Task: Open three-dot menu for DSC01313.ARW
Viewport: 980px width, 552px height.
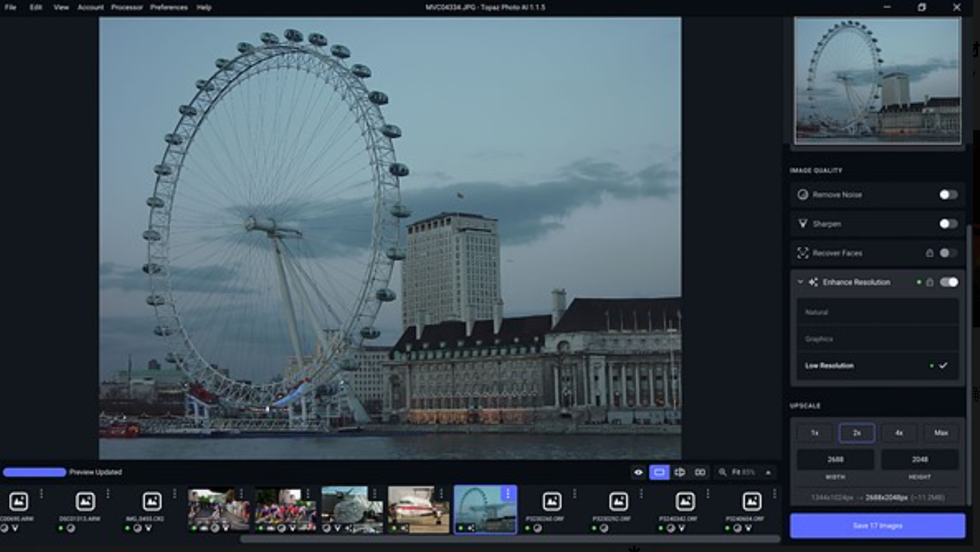Action: pyautogui.click(x=108, y=493)
